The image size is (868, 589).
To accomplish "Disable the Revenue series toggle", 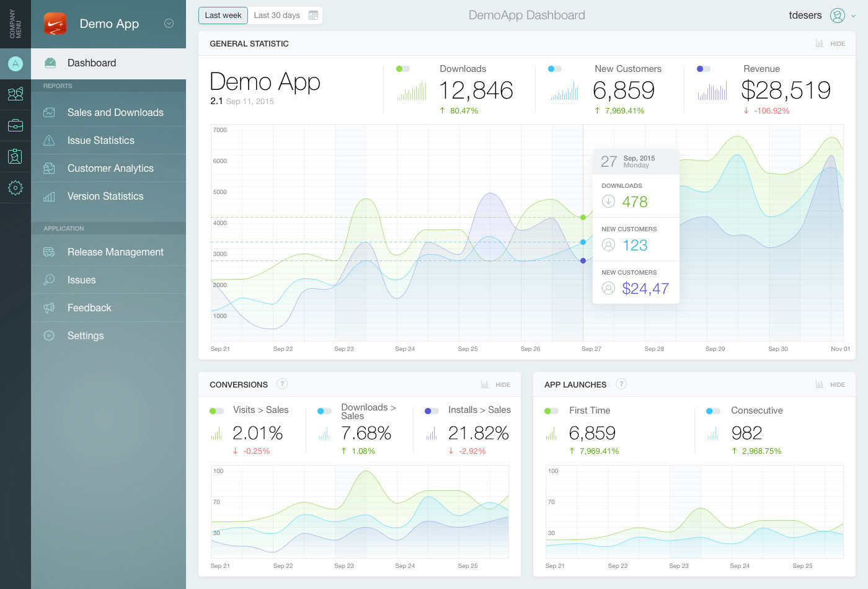I will pyautogui.click(x=703, y=69).
